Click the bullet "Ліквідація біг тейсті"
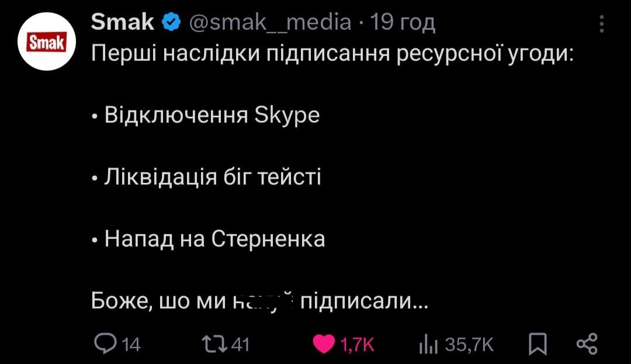The image size is (631, 364). pyautogui.click(x=213, y=176)
